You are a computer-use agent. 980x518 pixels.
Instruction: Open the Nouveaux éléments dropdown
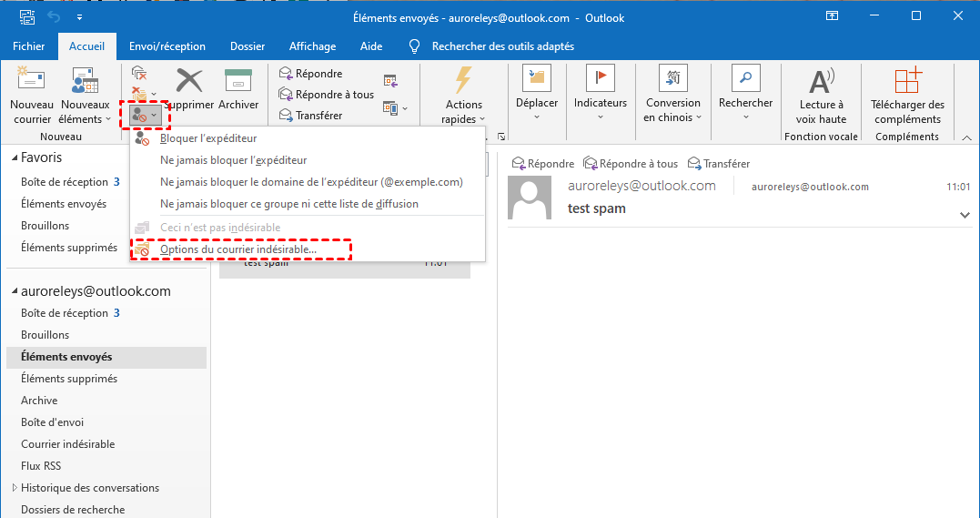85,95
